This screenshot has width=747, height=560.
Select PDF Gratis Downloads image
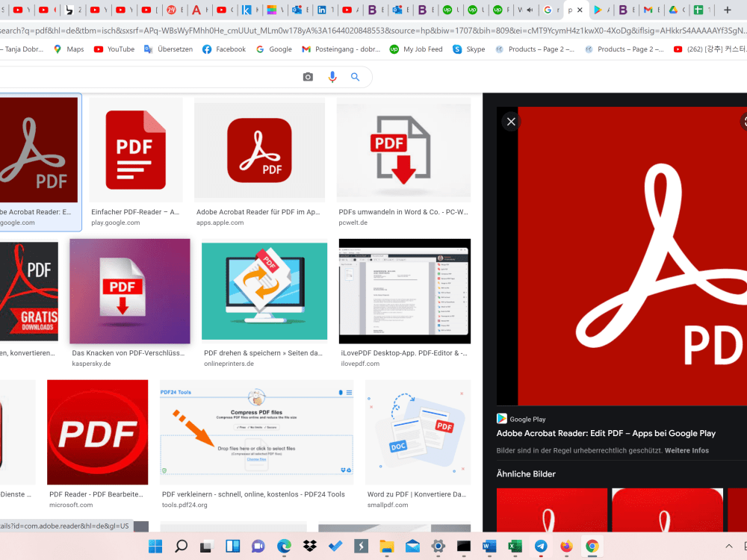tap(29, 291)
